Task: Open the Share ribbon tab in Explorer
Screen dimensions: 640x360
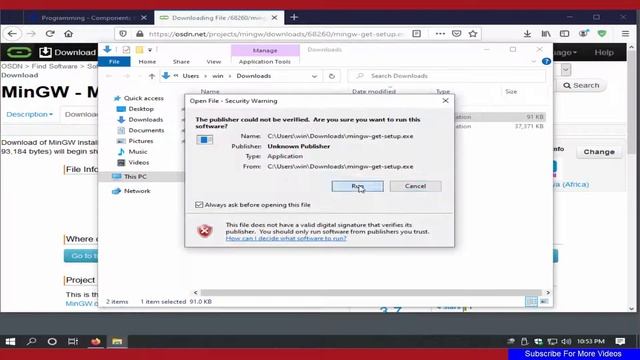Action: 181,62
